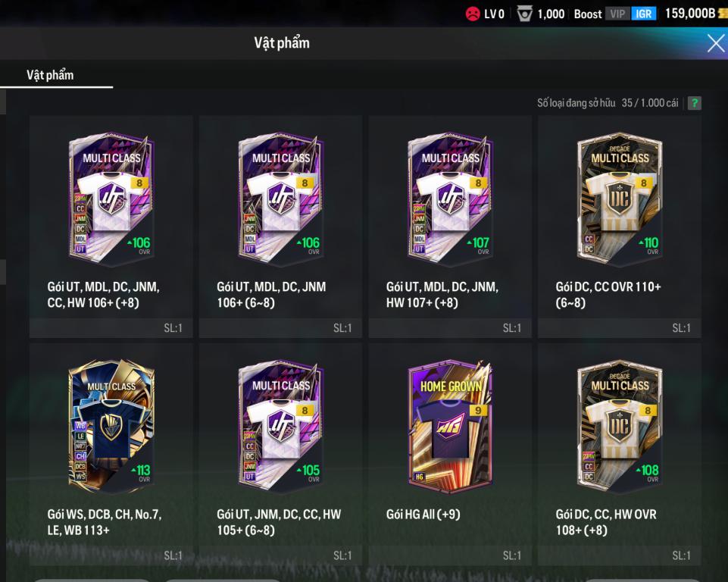Viewport: 728px width, 582px height.
Task: Close the Vật phẩm window with X
Action: pos(715,44)
